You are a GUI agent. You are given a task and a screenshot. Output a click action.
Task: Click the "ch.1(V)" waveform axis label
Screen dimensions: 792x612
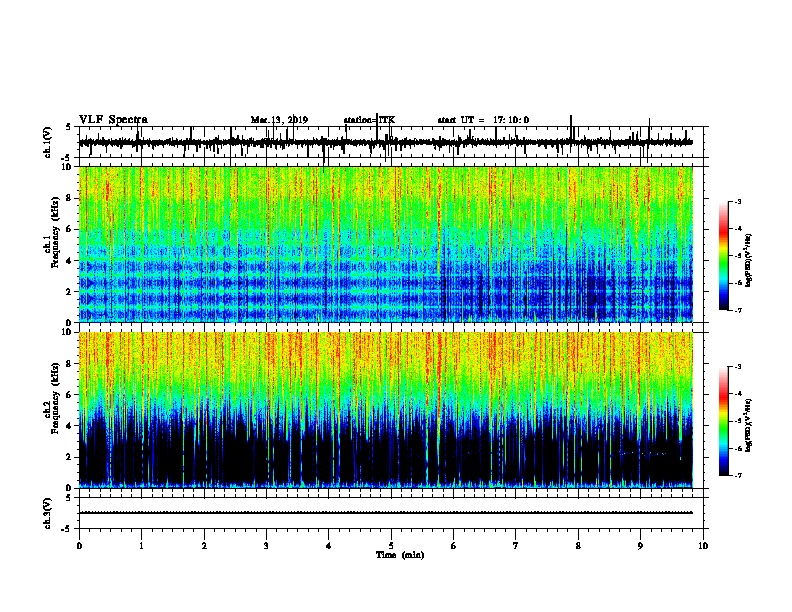coord(48,142)
